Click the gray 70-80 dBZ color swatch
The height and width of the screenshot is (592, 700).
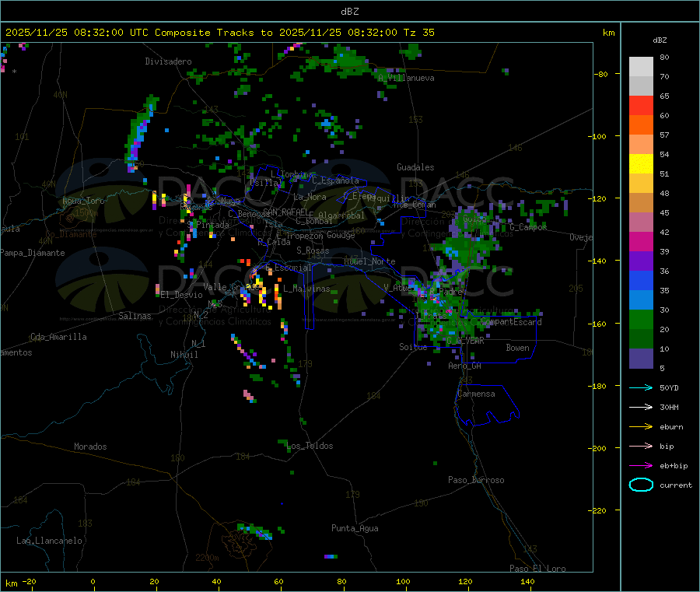pyautogui.click(x=641, y=67)
